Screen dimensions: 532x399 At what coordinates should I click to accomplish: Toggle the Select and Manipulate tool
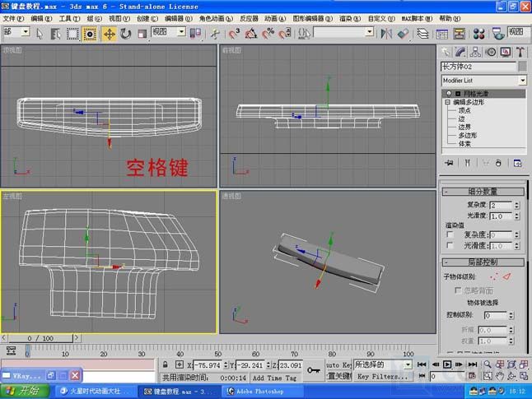[x=215, y=34]
